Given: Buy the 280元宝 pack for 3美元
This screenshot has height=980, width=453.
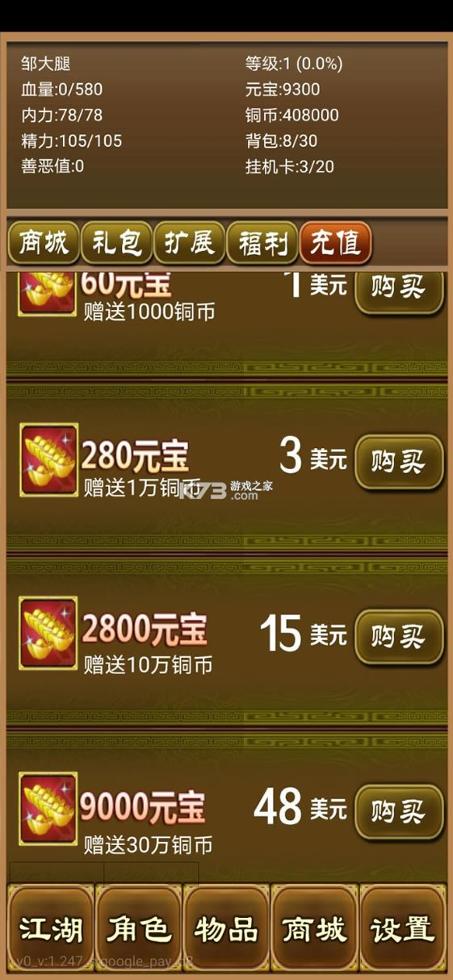Looking at the screenshot, I should point(399,462).
